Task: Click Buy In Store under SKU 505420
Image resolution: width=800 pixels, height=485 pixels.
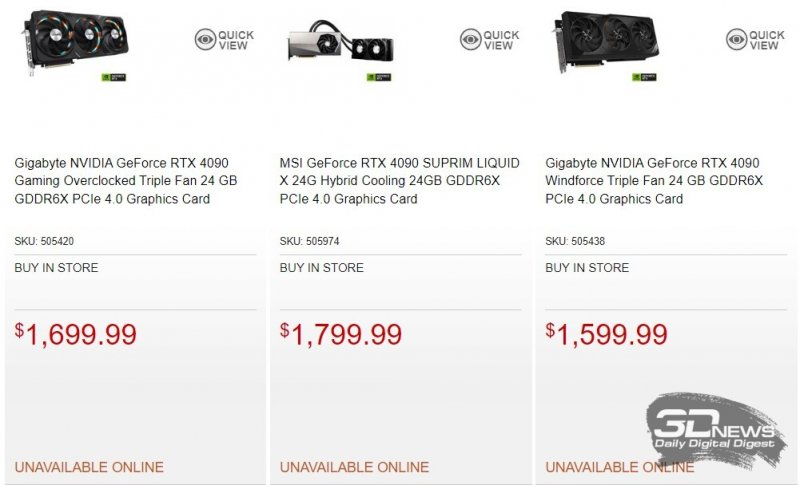Action: (x=56, y=268)
